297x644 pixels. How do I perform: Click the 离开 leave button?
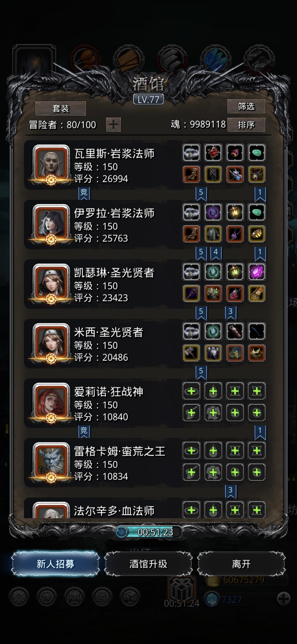click(241, 564)
